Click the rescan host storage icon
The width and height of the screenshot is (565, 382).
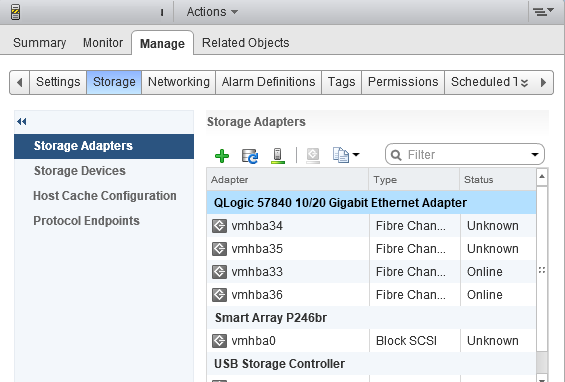point(277,156)
